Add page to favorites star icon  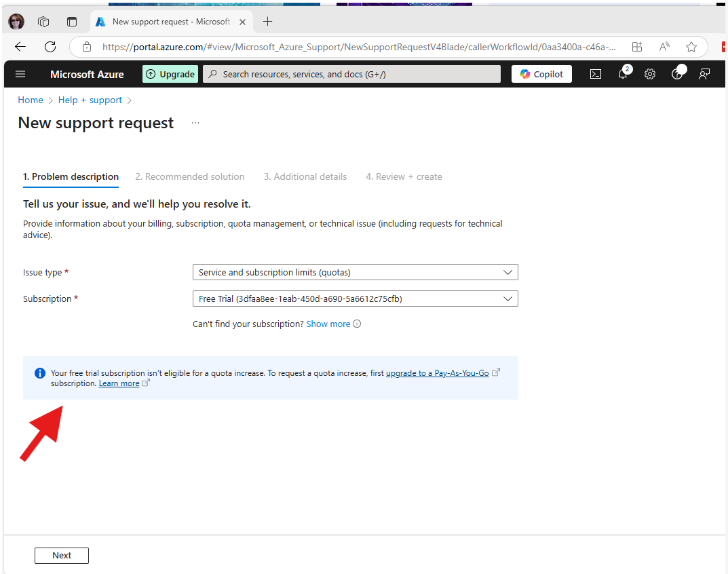(x=691, y=47)
